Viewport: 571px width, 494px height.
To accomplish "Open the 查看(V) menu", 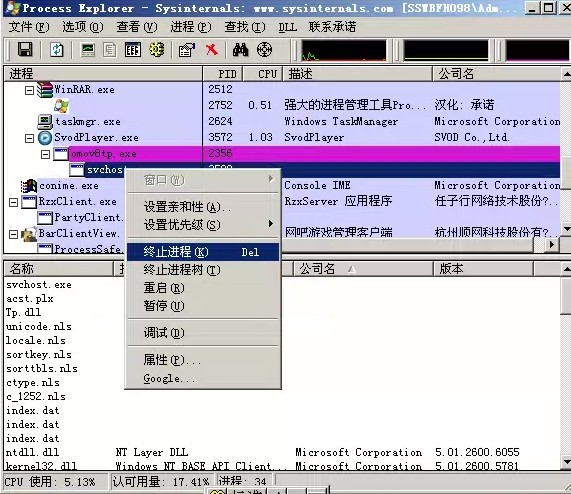I will [137, 27].
